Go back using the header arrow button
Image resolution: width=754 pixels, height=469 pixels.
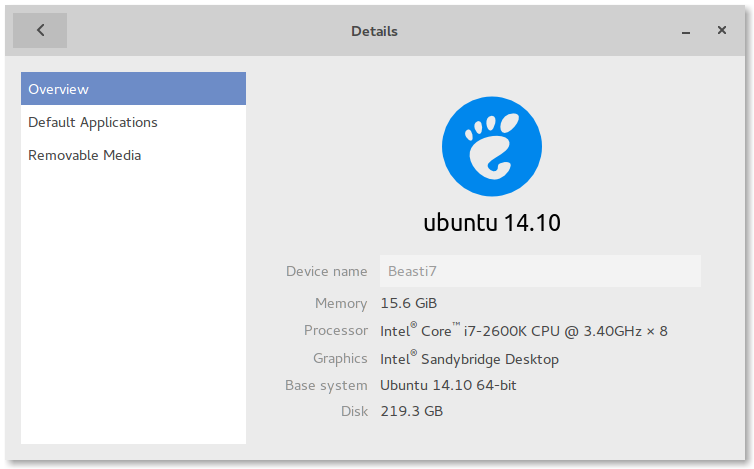(40, 30)
